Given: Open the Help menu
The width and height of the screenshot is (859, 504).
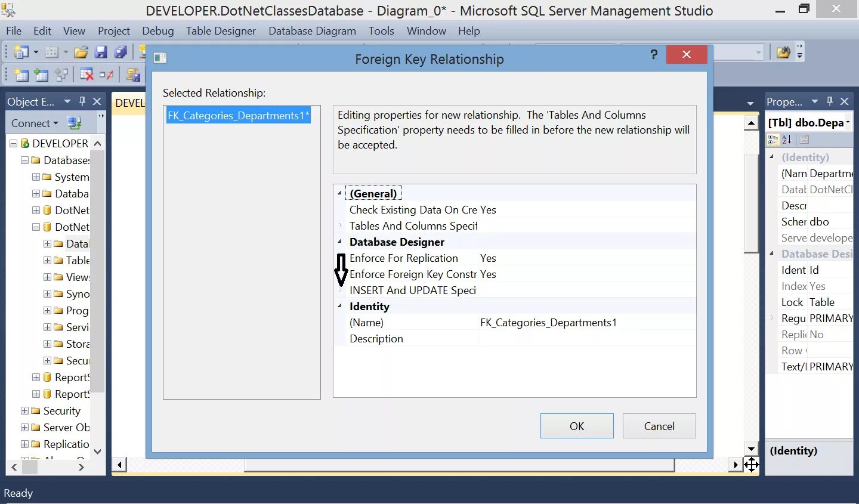Looking at the screenshot, I should (x=469, y=30).
